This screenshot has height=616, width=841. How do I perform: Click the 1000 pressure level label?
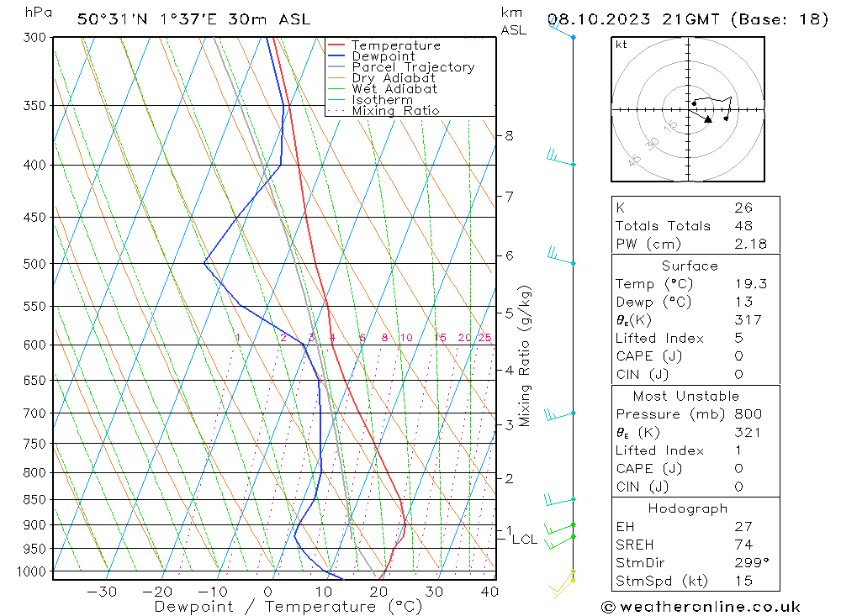click(32, 571)
